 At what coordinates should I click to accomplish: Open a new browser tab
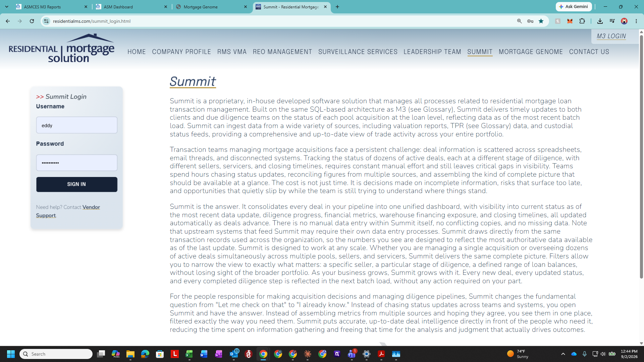(337, 7)
